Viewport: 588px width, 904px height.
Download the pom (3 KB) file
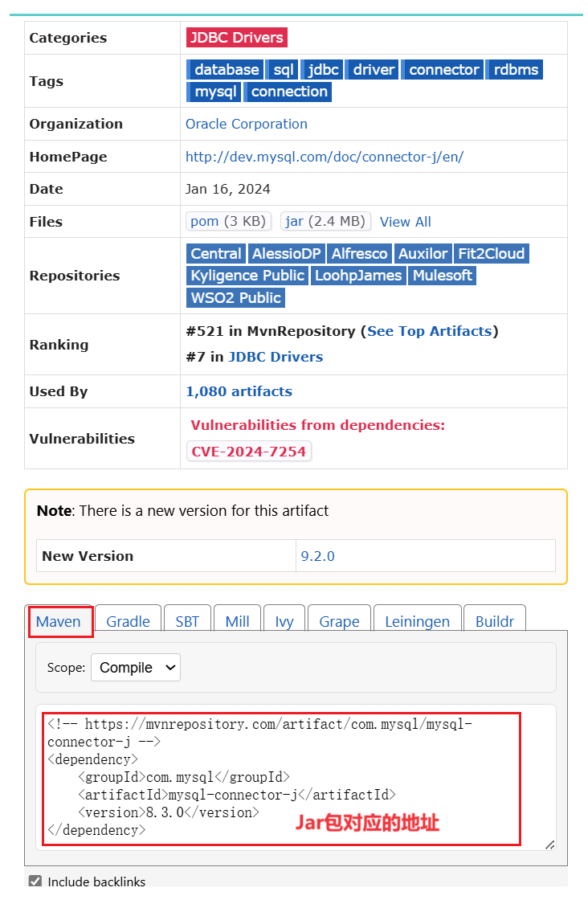[x=228, y=222]
